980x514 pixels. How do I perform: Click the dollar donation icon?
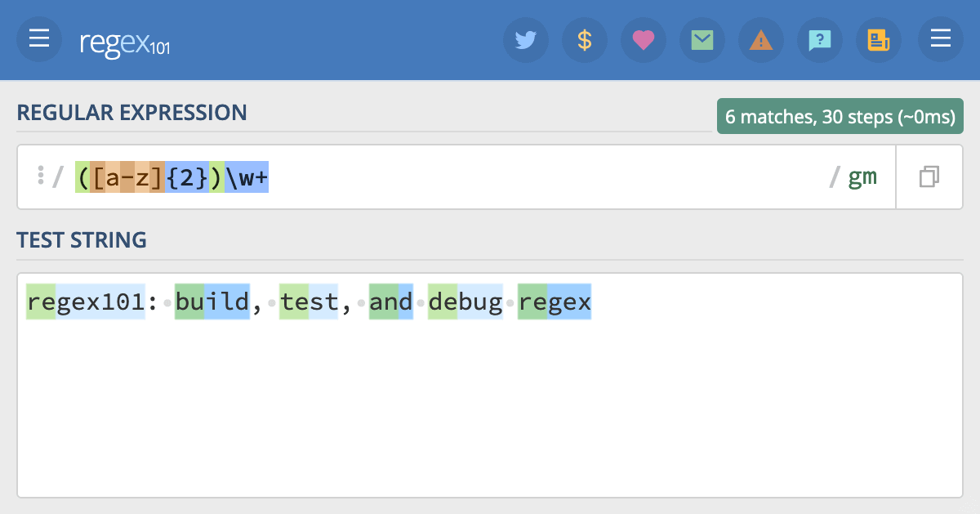point(585,39)
